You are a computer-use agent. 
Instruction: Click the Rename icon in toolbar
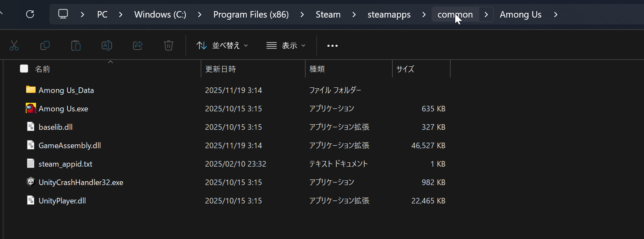pyautogui.click(x=107, y=45)
